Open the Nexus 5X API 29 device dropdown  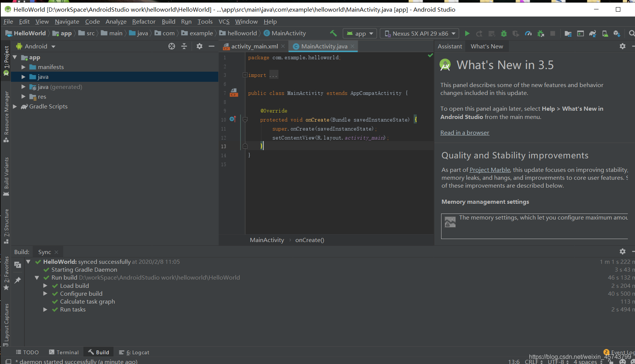420,33
